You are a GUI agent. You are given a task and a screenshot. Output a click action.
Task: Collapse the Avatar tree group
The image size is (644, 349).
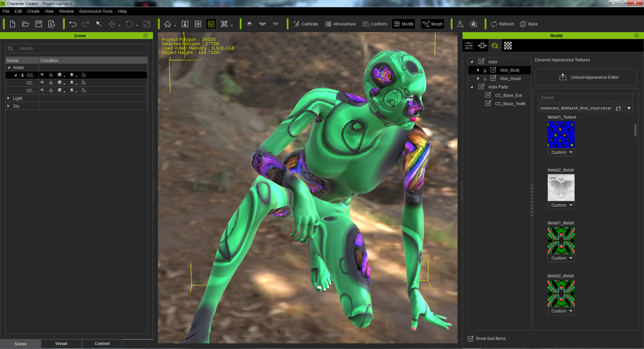(9, 68)
